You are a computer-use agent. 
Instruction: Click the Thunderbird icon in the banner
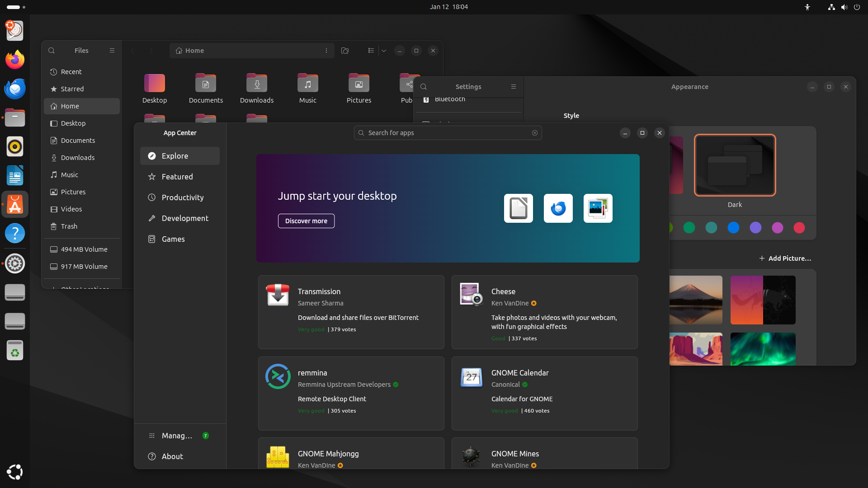click(x=558, y=208)
